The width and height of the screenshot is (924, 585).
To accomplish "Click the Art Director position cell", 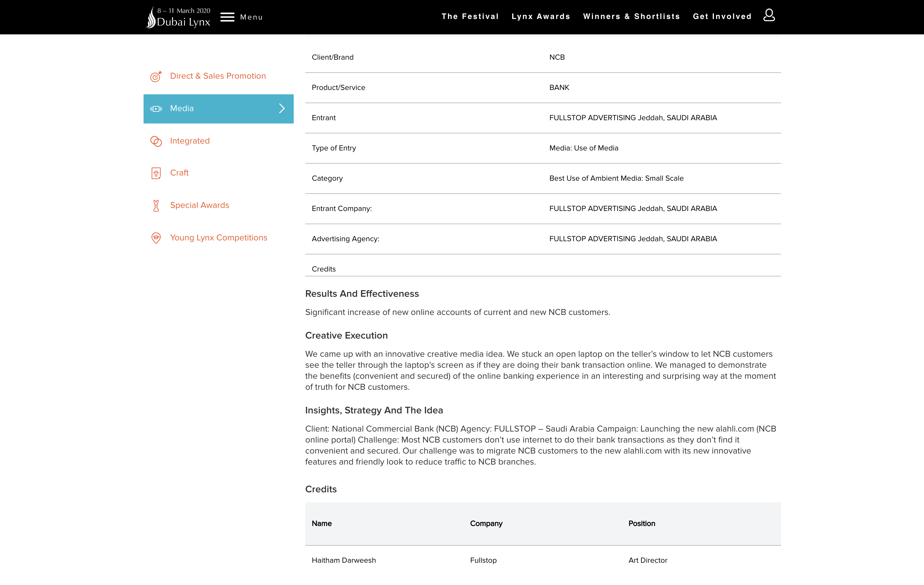I will [x=648, y=561].
